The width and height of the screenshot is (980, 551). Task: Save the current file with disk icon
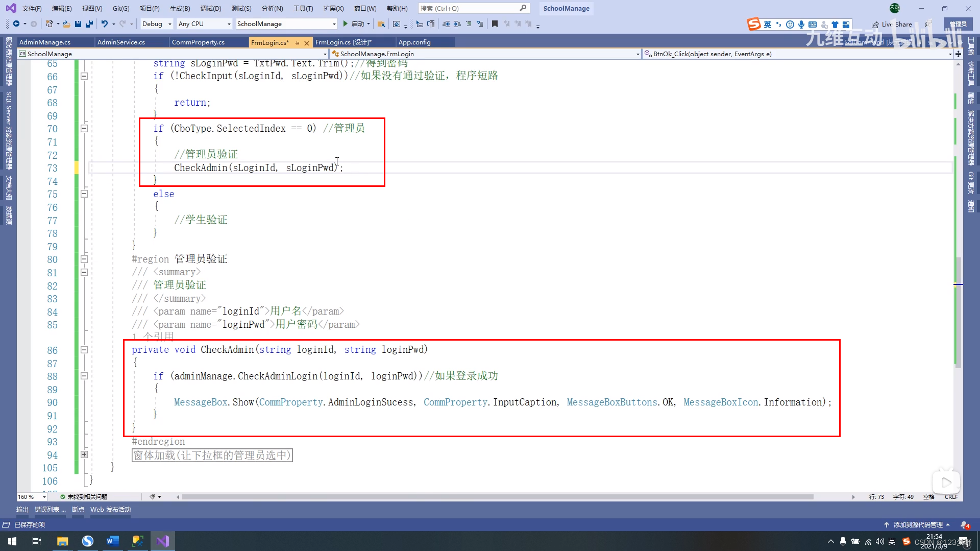point(78,23)
